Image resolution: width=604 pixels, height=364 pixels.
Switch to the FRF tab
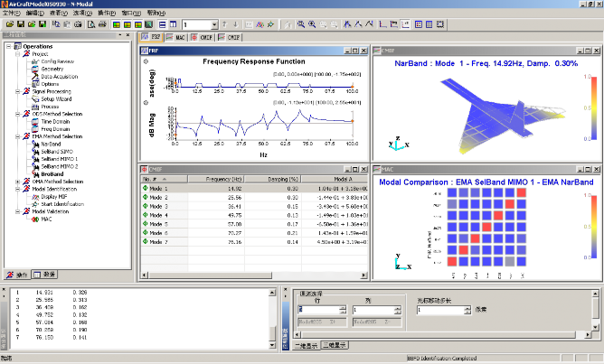(153, 39)
